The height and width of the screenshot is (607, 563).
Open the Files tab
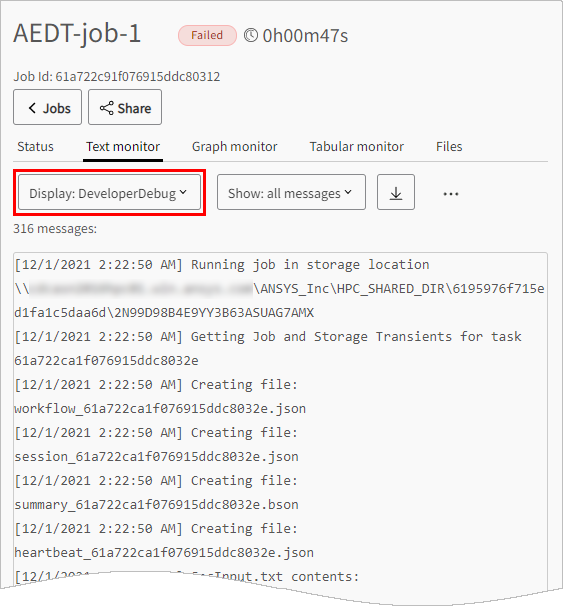tap(449, 147)
